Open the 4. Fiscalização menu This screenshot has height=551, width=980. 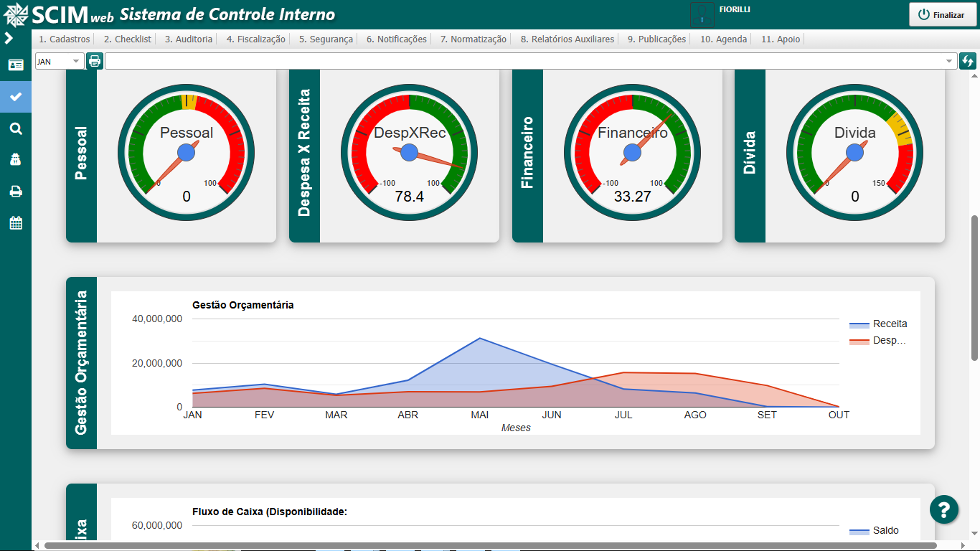[x=256, y=39]
